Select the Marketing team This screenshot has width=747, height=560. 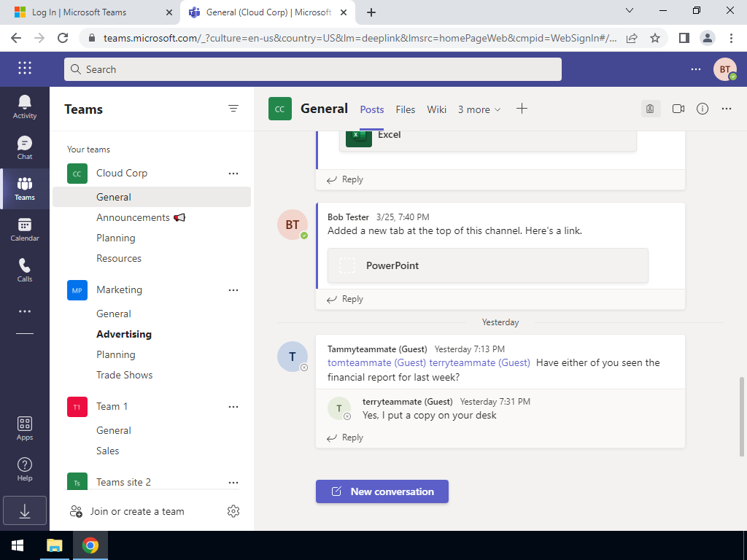(119, 290)
